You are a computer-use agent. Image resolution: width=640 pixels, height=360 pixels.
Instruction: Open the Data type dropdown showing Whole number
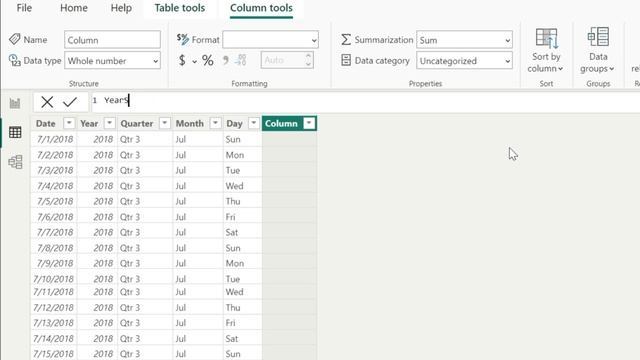click(x=112, y=61)
